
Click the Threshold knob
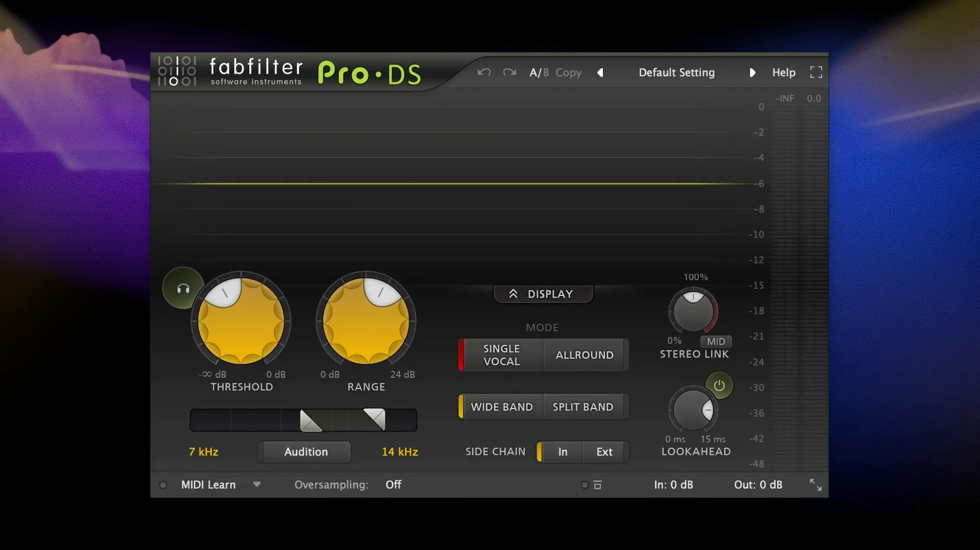point(241,320)
